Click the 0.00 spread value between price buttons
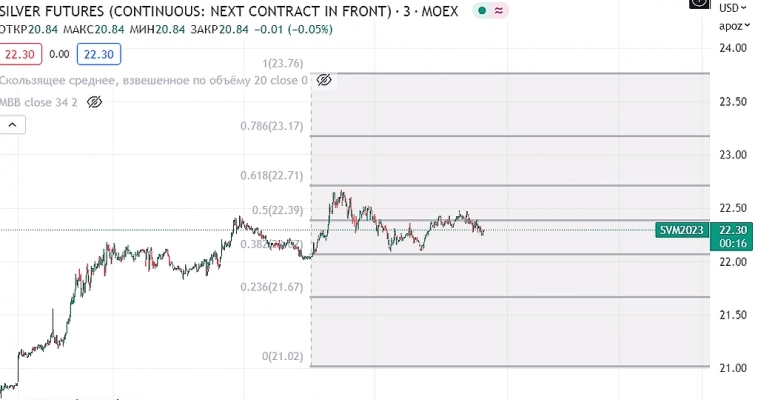Viewport: 758px width, 400px height. click(x=59, y=55)
